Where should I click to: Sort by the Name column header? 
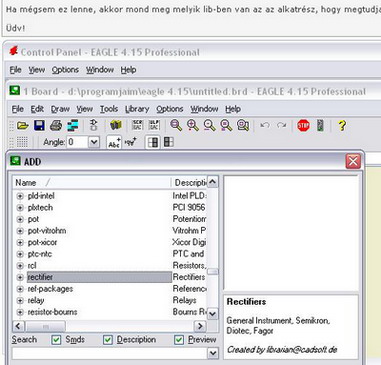coord(92,183)
